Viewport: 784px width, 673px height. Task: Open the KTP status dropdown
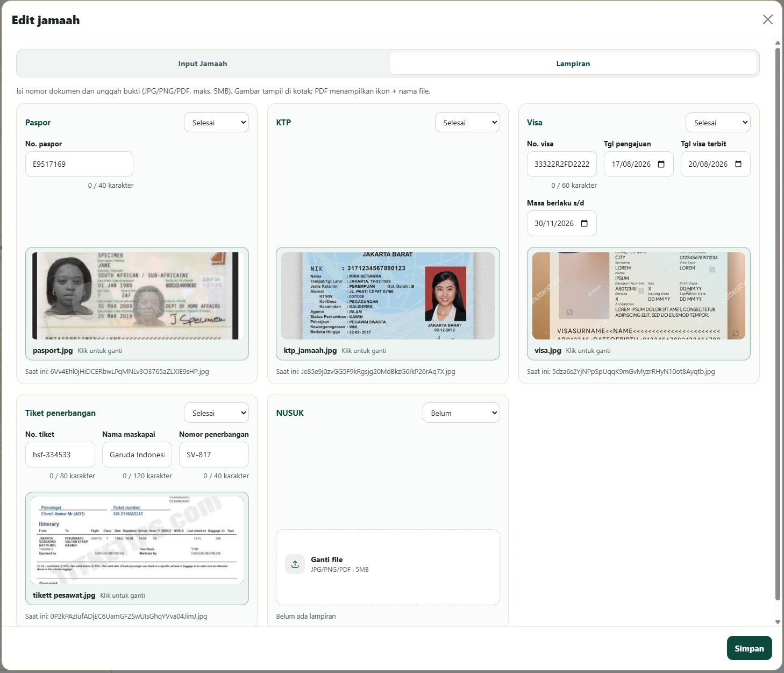point(467,123)
